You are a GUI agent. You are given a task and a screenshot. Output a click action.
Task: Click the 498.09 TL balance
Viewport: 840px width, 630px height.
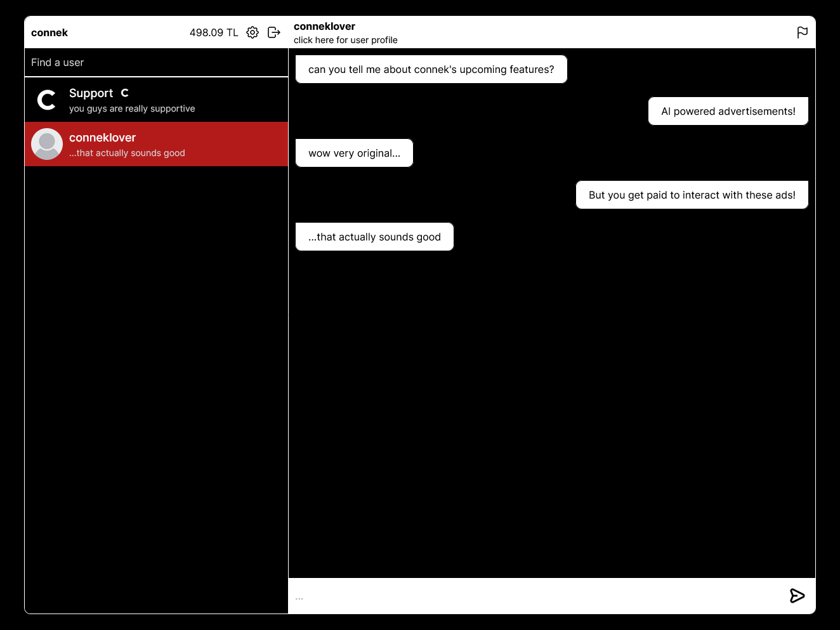[214, 32]
